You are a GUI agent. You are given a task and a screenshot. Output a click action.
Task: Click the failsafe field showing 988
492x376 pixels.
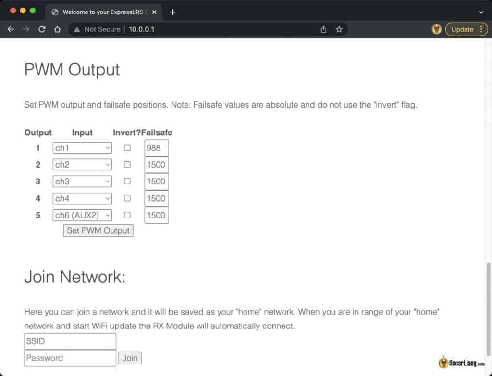coord(156,148)
